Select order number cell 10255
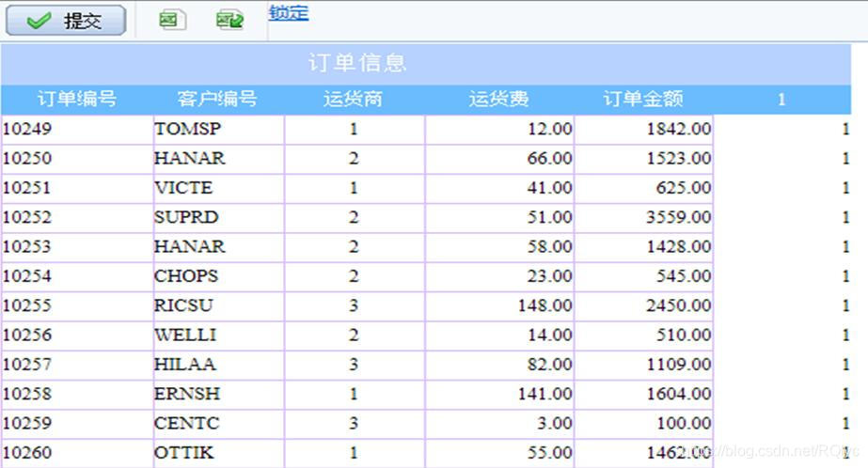Screen dimensions: 868x468 click(x=77, y=306)
